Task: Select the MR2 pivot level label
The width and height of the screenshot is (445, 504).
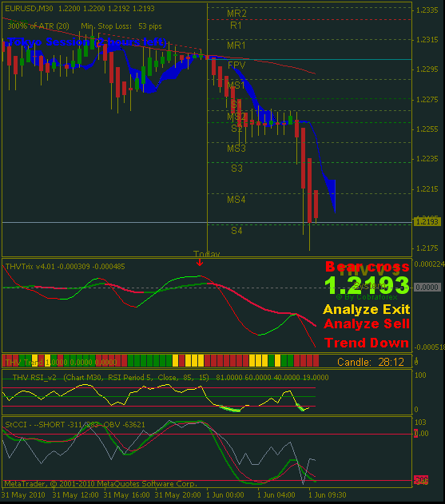Action: (236, 13)
